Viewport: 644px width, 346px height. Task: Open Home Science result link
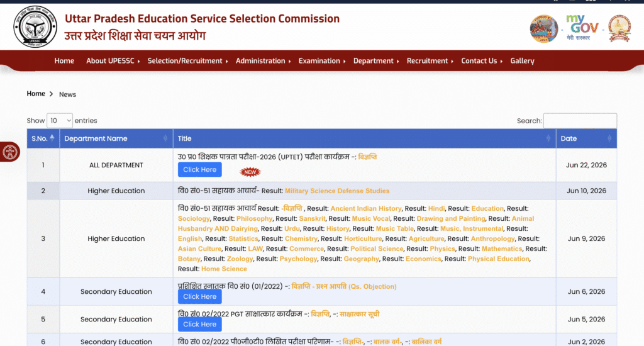click(225, 269)
